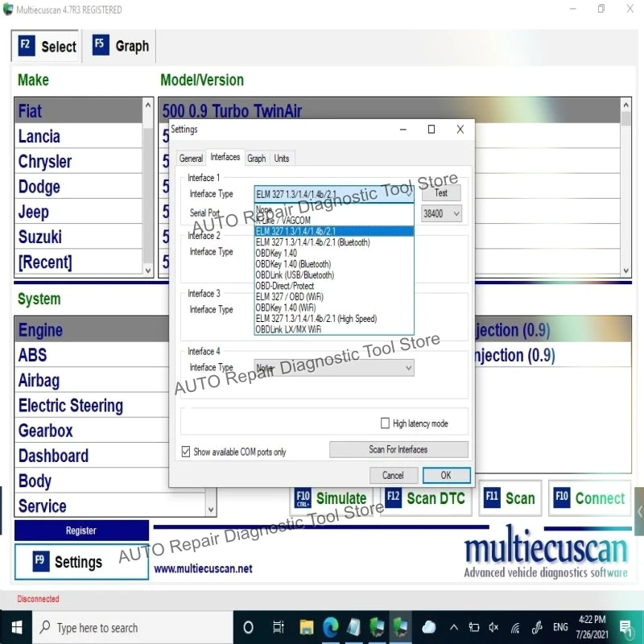Run the F11 Scan function

click(x=510, y=498)
